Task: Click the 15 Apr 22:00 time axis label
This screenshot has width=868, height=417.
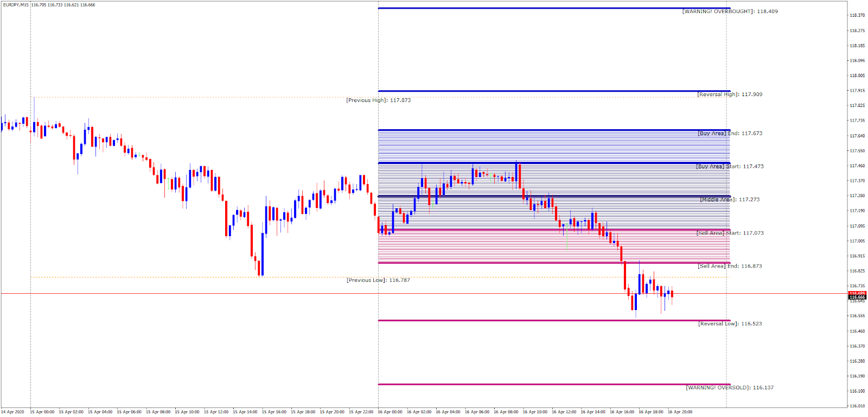Action: pyautogui.click(x=361, y=412)
